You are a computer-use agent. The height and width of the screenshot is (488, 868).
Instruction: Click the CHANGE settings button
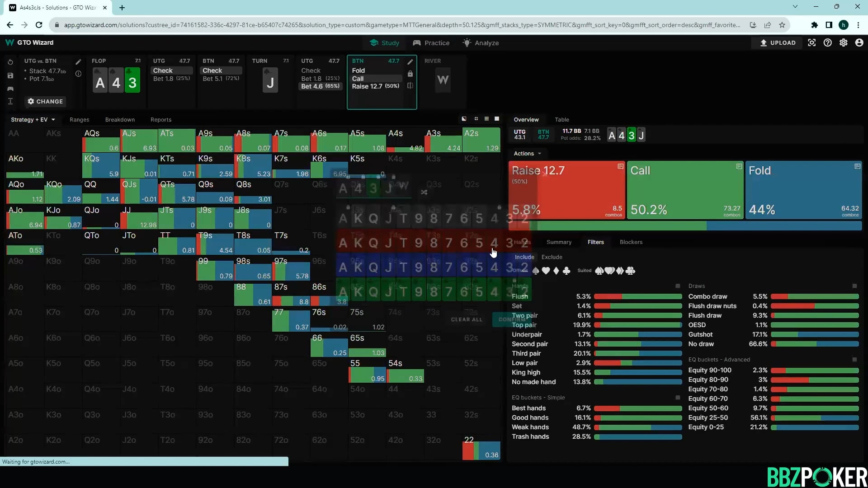tap(45, 101)
